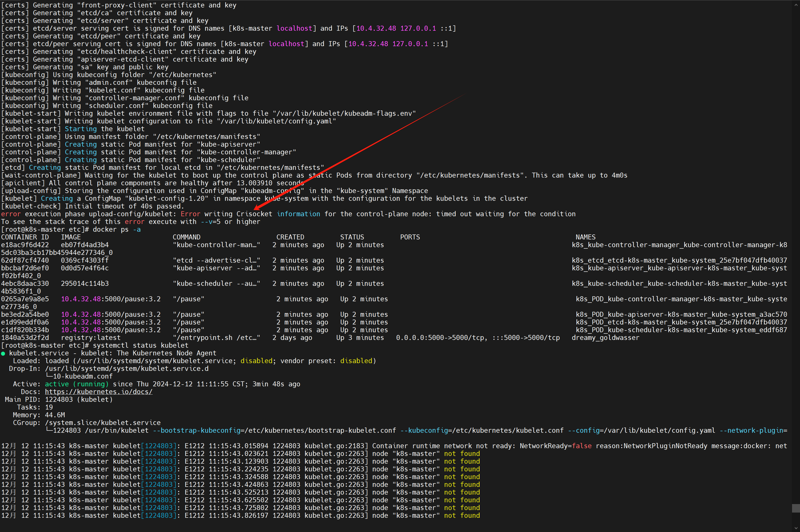Click the '--v=5' option text
Screen dimensions: 800x532
(210, 222)
